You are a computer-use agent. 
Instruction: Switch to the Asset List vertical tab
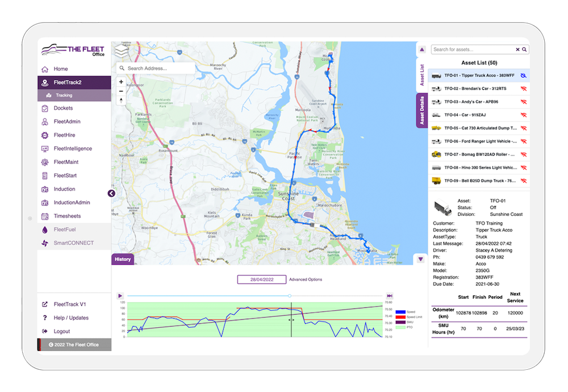click(x=421, y=76)
